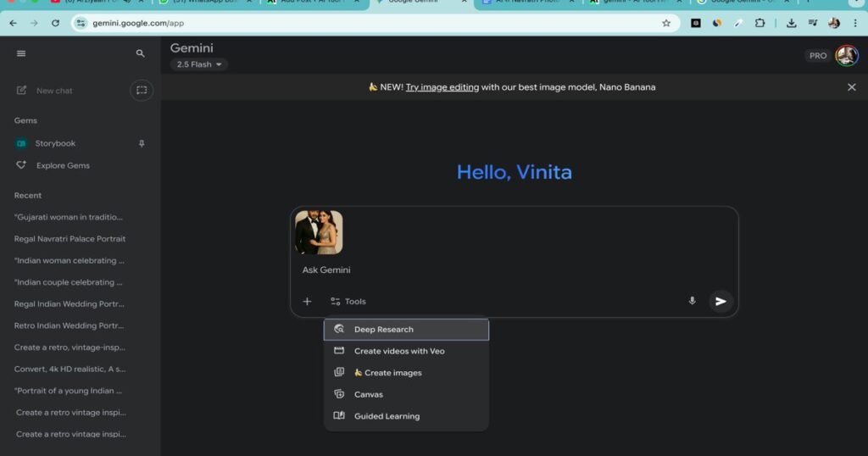Open the Chrome downloads icon
Screen dimensions: 868x456
tap(792, 23)
